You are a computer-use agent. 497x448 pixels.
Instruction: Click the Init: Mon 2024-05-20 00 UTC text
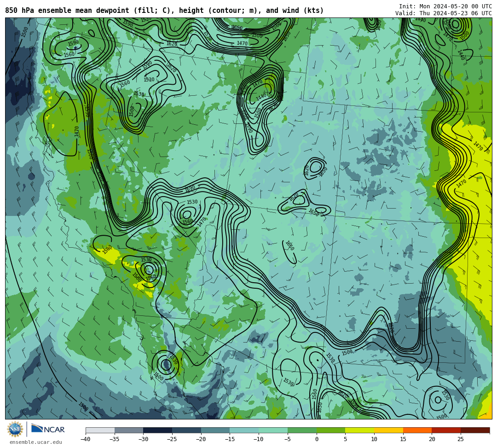[445, 6]
